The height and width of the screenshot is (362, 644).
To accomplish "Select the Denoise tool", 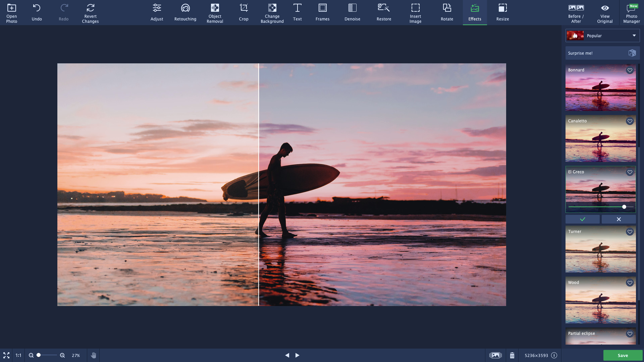I will tap(352, 13).
